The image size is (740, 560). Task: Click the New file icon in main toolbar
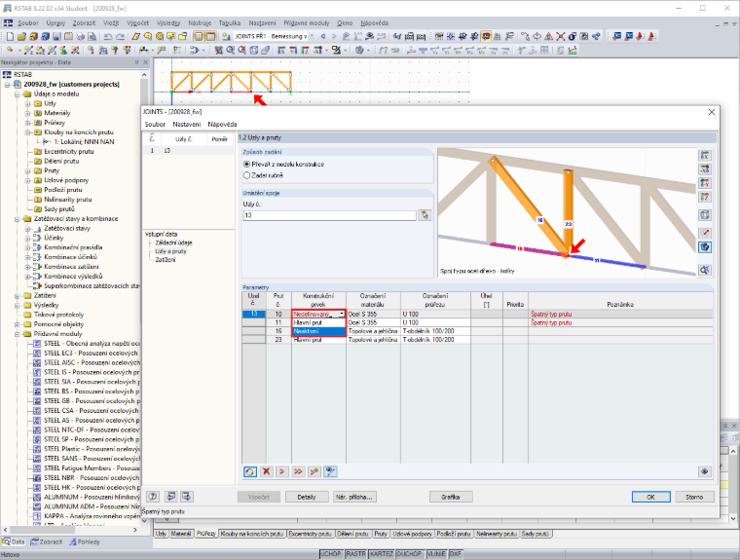10,36
